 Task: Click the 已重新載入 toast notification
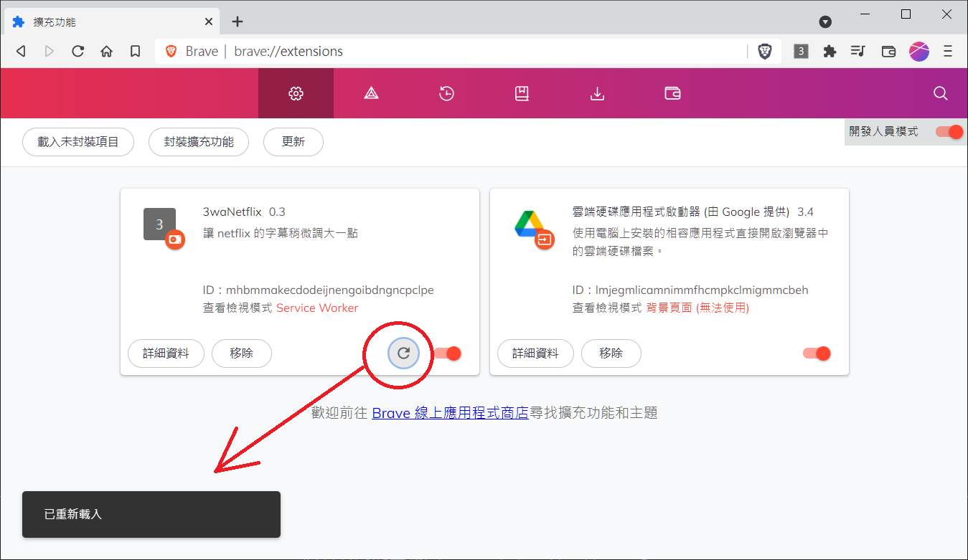click(151, 514)
